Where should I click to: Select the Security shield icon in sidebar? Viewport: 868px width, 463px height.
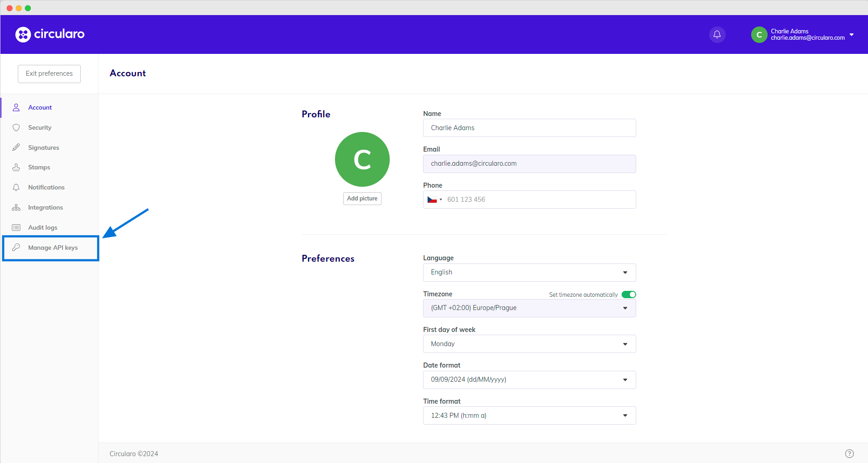point(16,127)
